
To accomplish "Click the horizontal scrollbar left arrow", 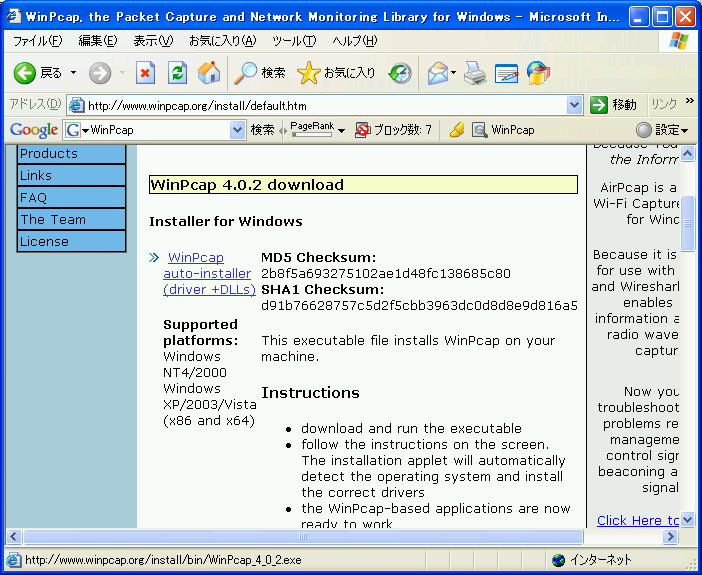I will click(13, 536).
